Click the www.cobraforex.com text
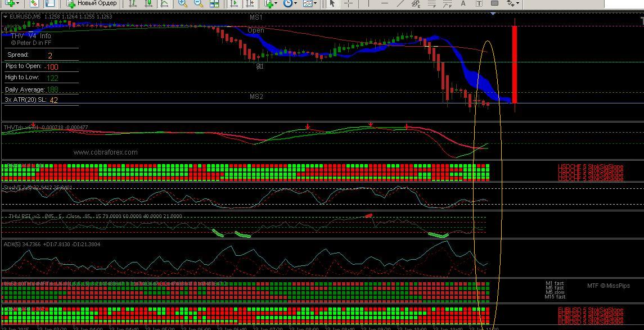 [x=106, y=152]
